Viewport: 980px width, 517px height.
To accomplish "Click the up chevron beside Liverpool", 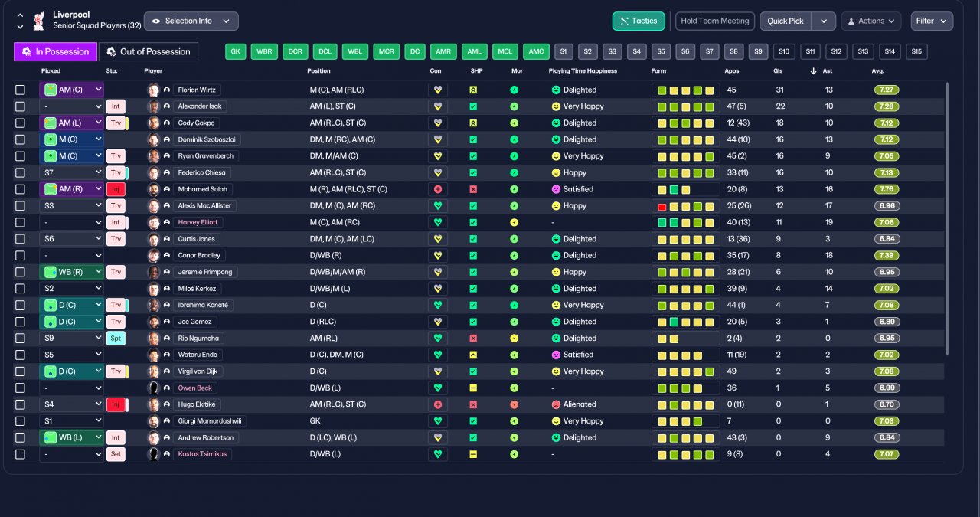I will pos(20,15).
